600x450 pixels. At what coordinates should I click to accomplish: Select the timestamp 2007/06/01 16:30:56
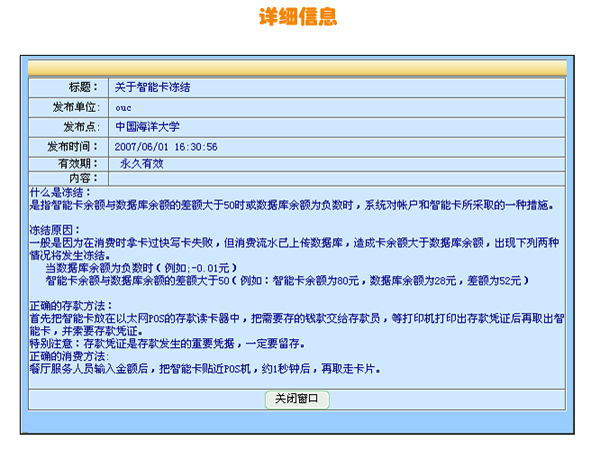point(166,147)
